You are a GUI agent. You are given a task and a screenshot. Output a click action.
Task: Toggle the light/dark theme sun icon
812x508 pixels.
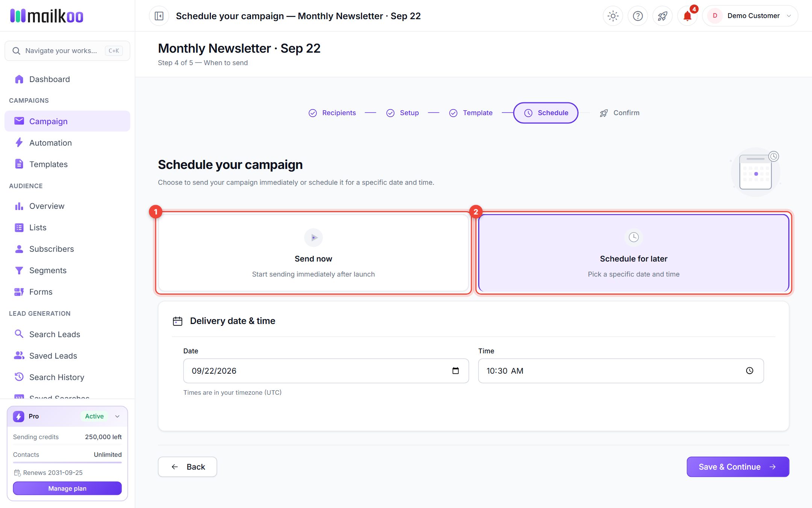click(613, 16)
